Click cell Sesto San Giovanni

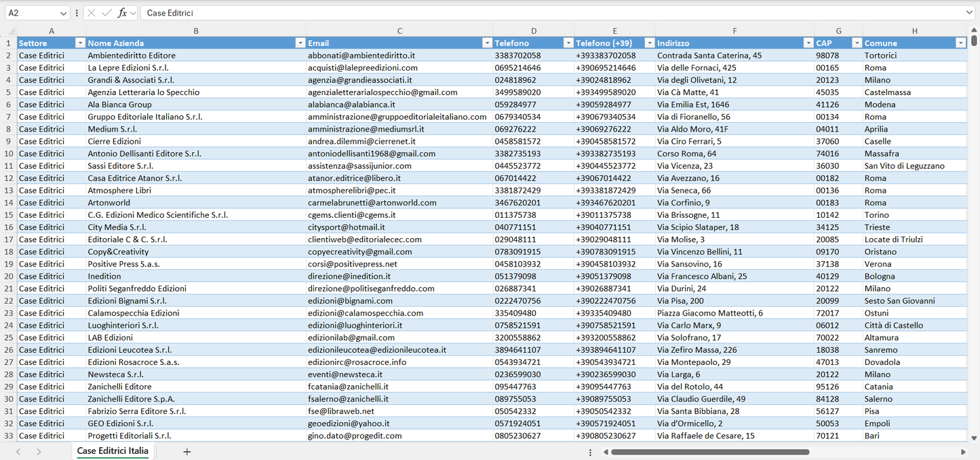pos(914,301)
